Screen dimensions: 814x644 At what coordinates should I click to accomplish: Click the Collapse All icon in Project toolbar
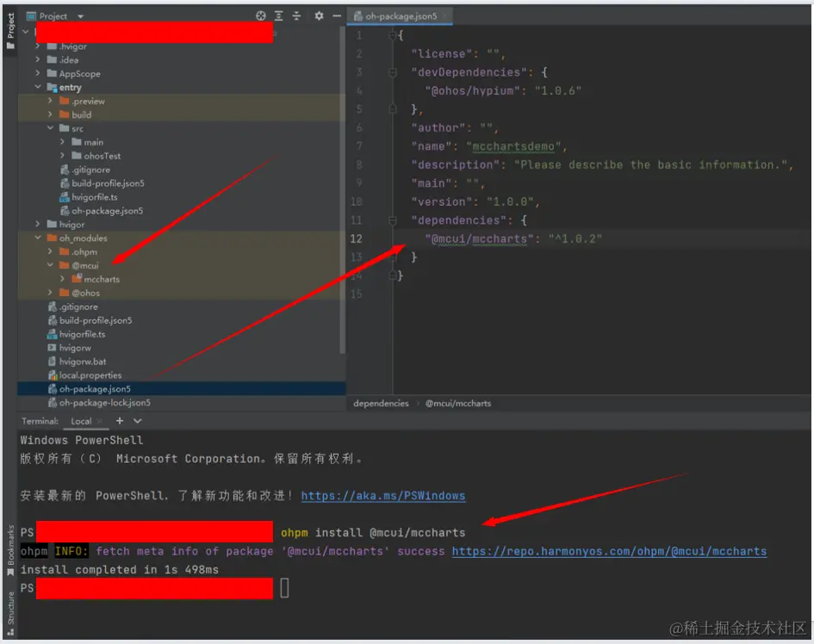(x=296, y=16)
